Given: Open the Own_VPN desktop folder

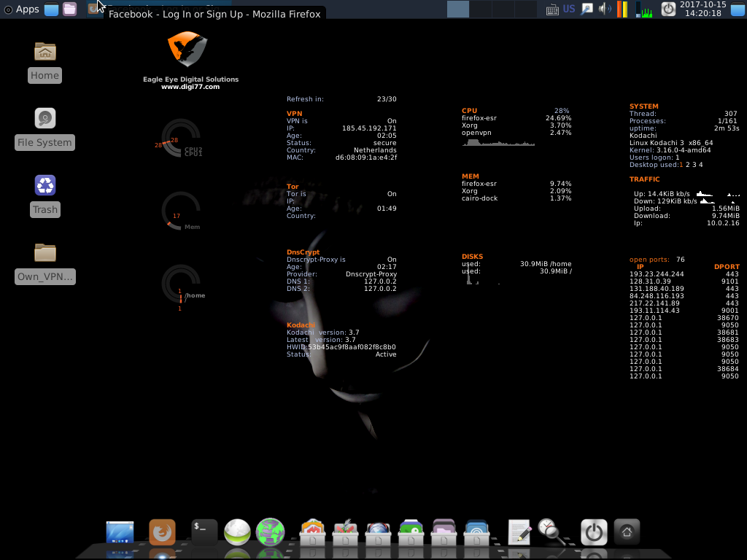Looking at the screenshot, I should 44,263.
